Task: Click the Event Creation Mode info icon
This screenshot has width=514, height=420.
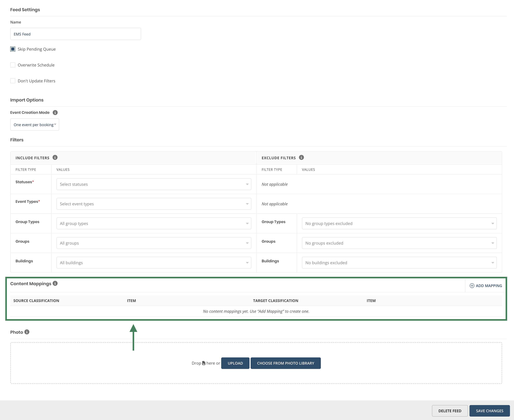Action: tap(55, 113)
